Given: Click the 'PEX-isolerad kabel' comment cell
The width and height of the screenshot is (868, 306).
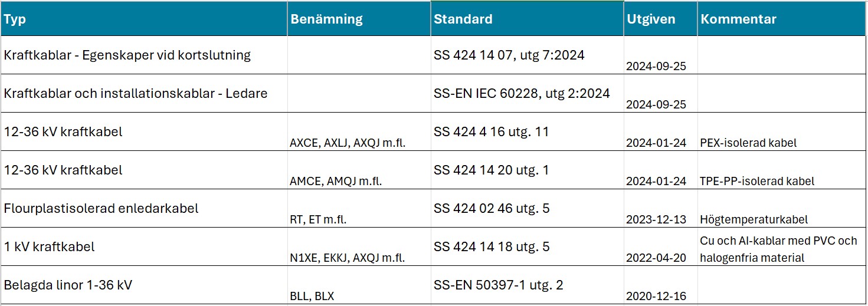Looking at the screenshot, I should (782, 132).
